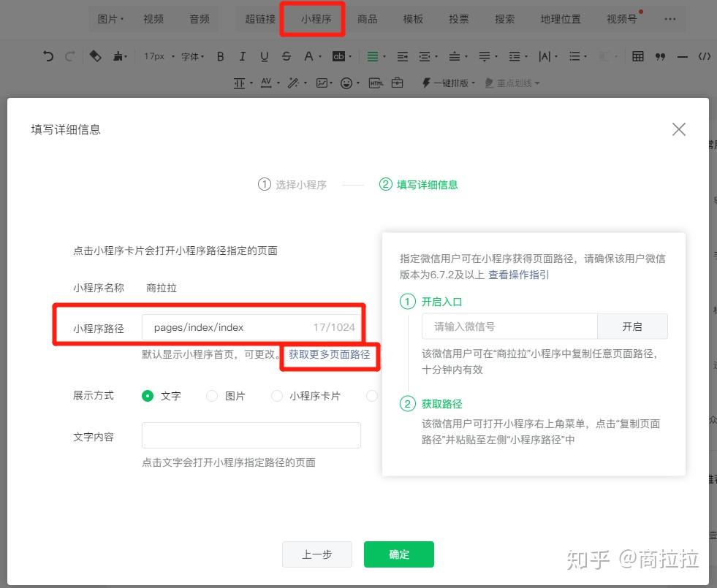Select 小程序卡片 radio button
The width and height of the screenshot is (717, 588).
(x=277, y=396)
